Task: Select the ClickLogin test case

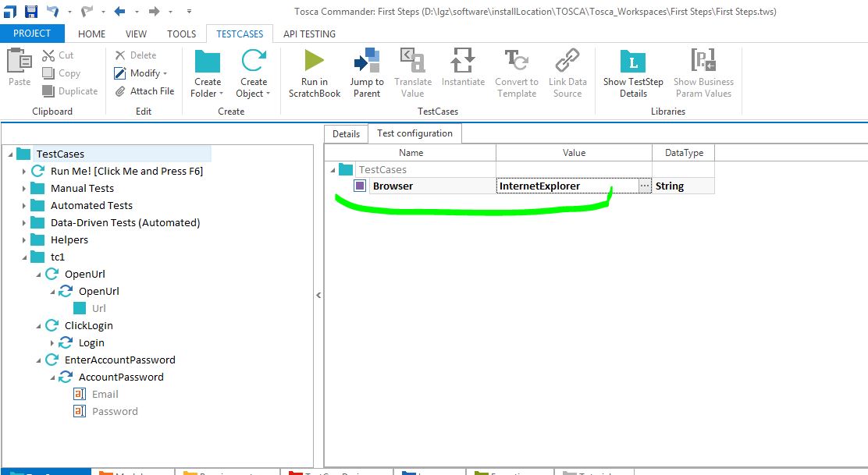Action: point(88,326)
